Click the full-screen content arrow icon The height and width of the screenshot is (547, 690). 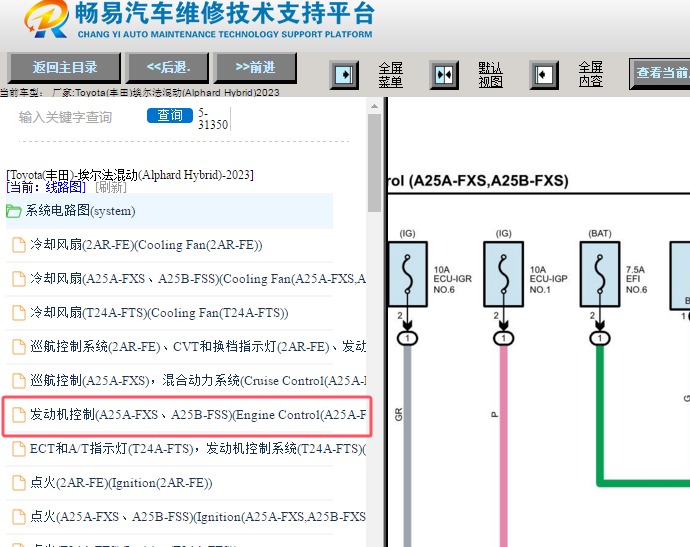(544, 75)
